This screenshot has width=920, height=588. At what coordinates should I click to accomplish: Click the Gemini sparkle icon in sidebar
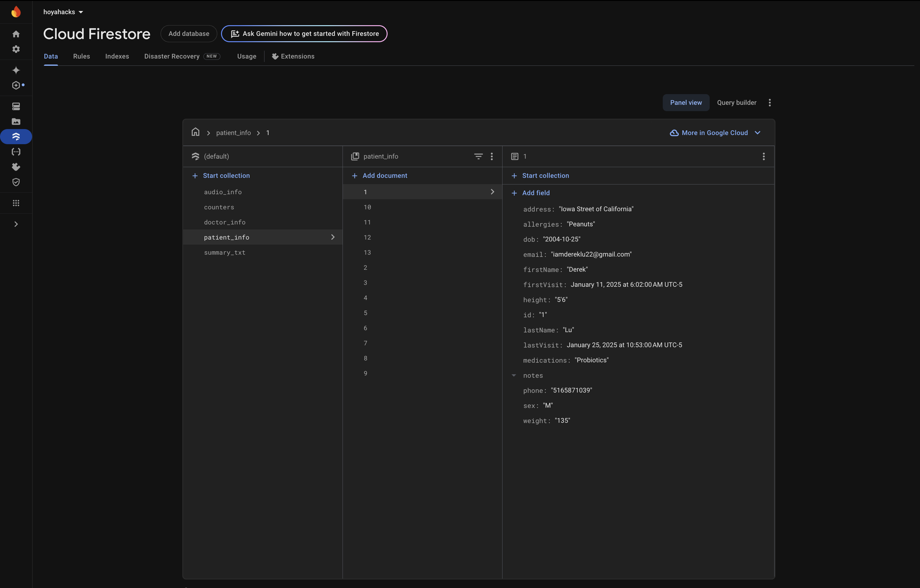[16, 70]
